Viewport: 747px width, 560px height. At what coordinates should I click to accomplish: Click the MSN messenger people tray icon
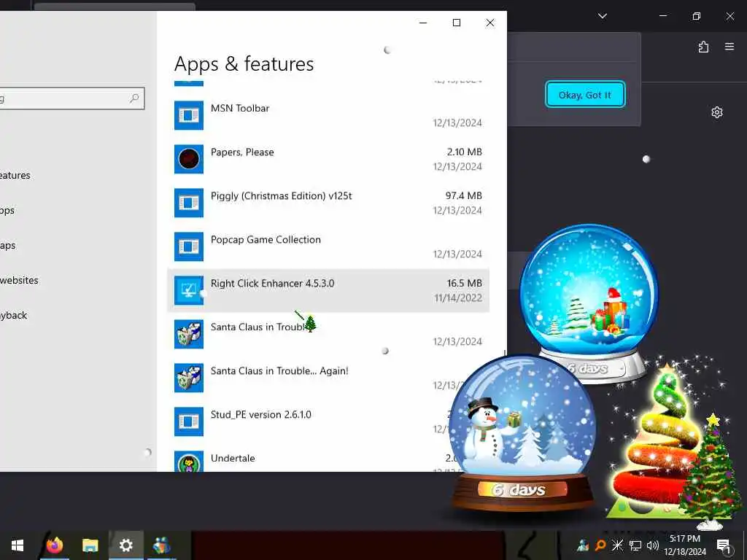(x=583, y=545)
